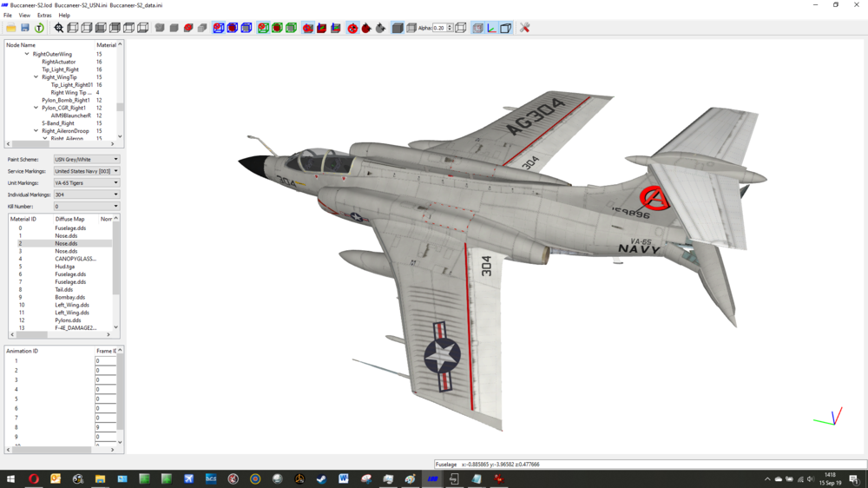Image resolution: width=868 pixels, height=488 pixels.
Task: Toggle the bounding-box cube icon beside the tools icon
Action: coord(505,28)
